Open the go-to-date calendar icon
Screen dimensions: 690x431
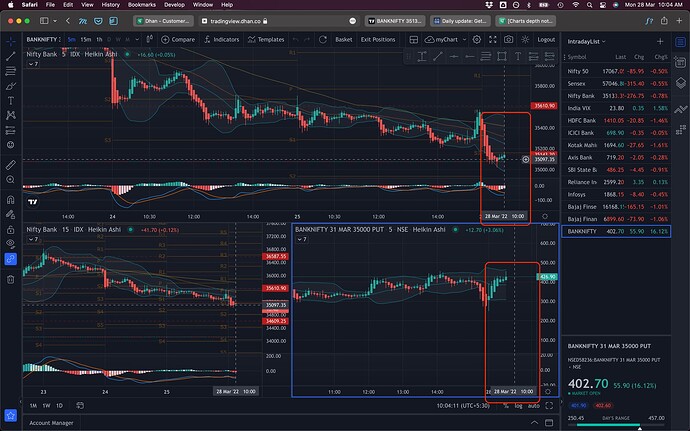point(80,405)
